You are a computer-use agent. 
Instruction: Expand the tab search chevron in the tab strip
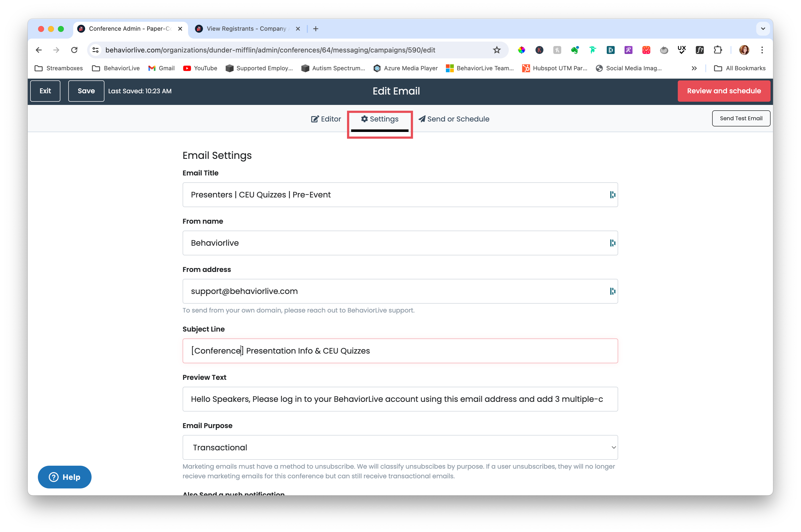coord(763,29)
